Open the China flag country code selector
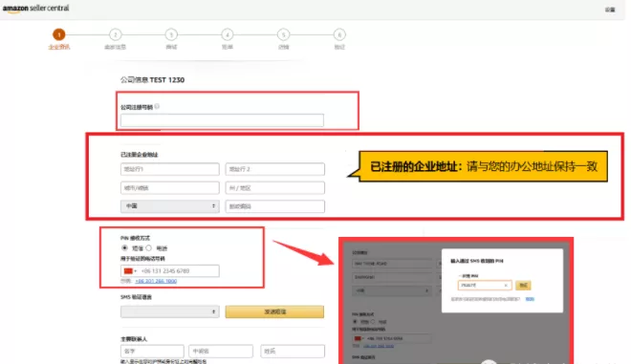 pyautogui.click(x=130, y=271)
